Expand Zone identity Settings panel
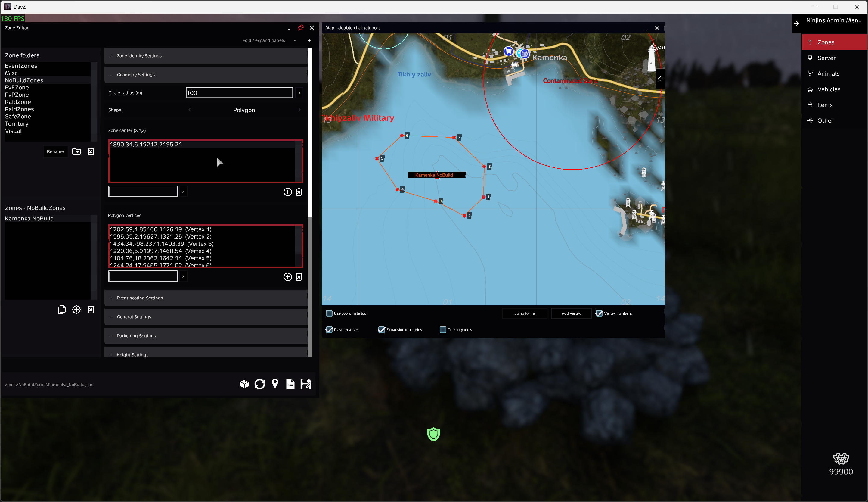Screen dimensions: 868x502 [x=206, y=56]
